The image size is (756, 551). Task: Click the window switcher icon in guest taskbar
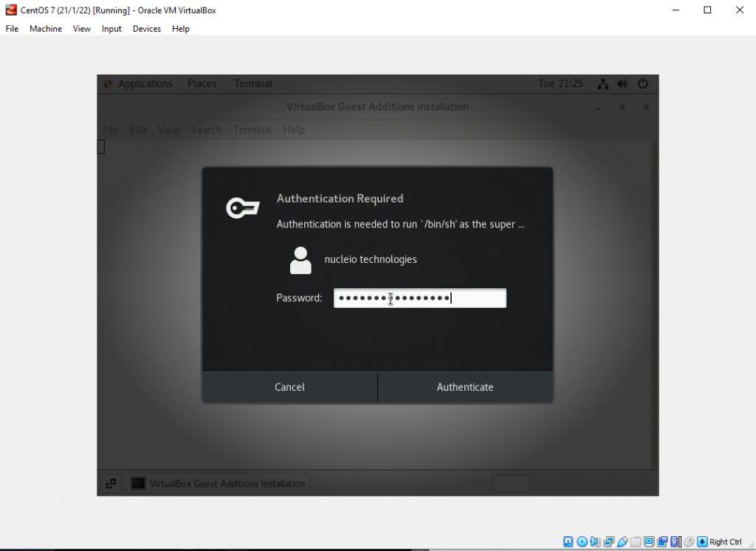pyautogui.click(x=111, y=484)
